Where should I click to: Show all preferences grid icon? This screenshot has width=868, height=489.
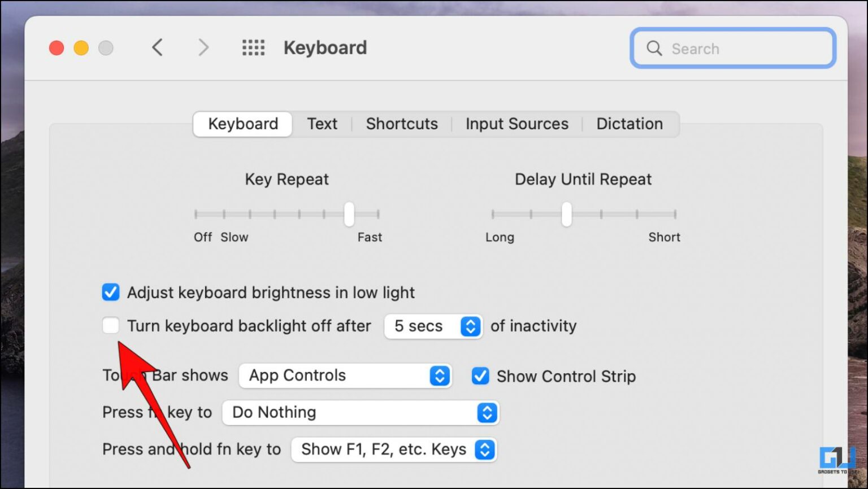pyautogui.click(x=253, y=48)
